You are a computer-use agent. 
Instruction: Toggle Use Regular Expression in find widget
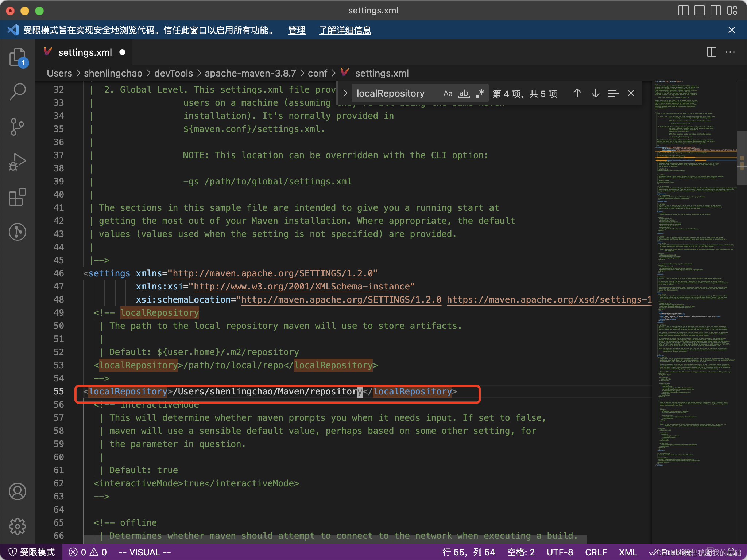480,93
